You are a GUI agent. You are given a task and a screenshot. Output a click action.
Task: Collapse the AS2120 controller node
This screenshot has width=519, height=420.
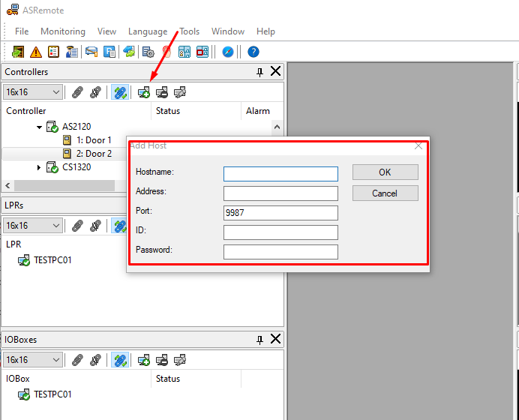coord(40,127)
